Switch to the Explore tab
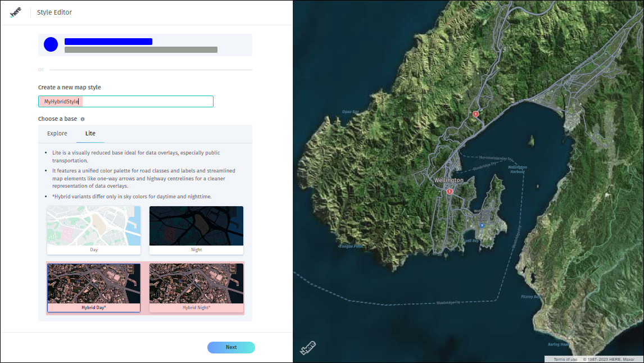 coord(57,134)
